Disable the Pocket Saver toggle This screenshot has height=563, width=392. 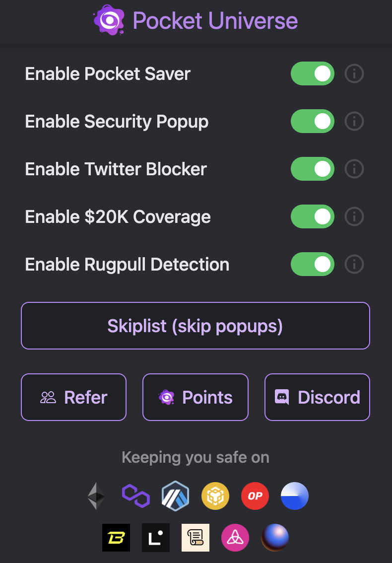coord(312,74)
